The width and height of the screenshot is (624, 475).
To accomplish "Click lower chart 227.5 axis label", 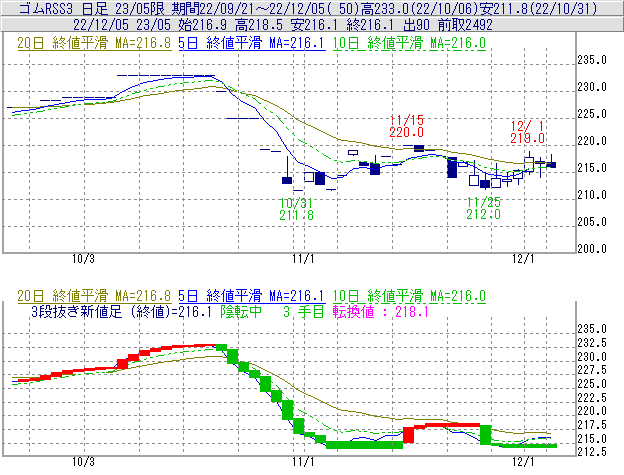I will [592, 370].
